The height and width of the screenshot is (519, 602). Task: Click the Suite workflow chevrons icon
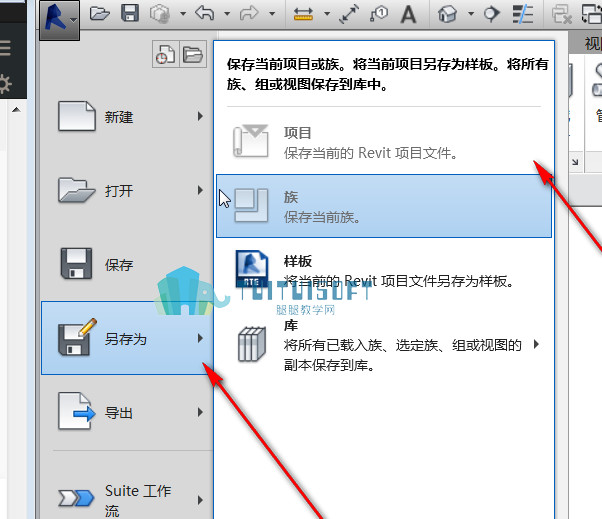click(x=76, y=498)
